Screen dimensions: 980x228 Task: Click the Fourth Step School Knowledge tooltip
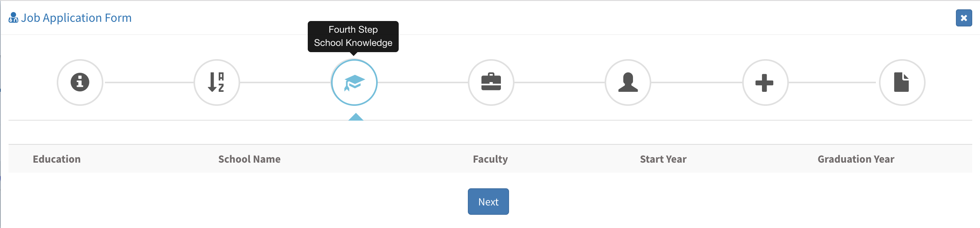tap(353, 36)
